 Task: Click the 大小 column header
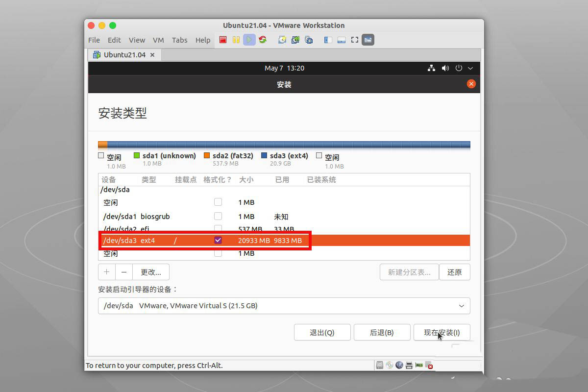(246, 180)
